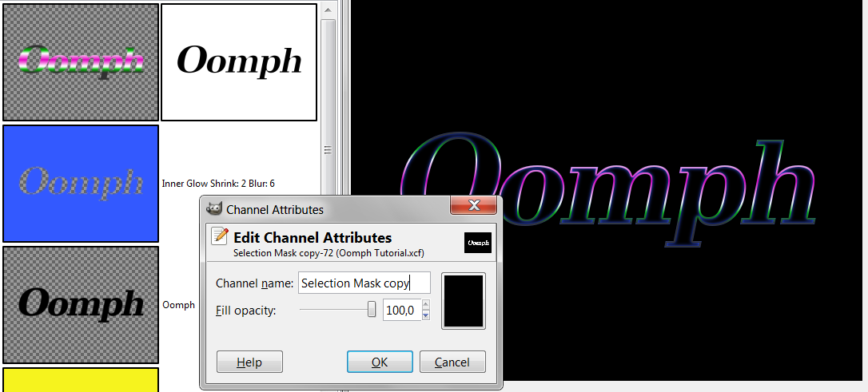Select the yellow layer thumbnail

point(81,380)
